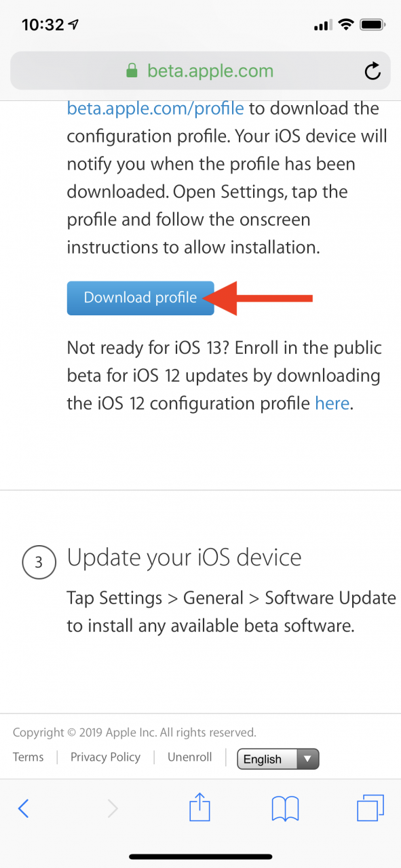Tap the beta.apple.com address bar
The width and height of the screenshot is (401, 868).
click(x=200, y=71)
